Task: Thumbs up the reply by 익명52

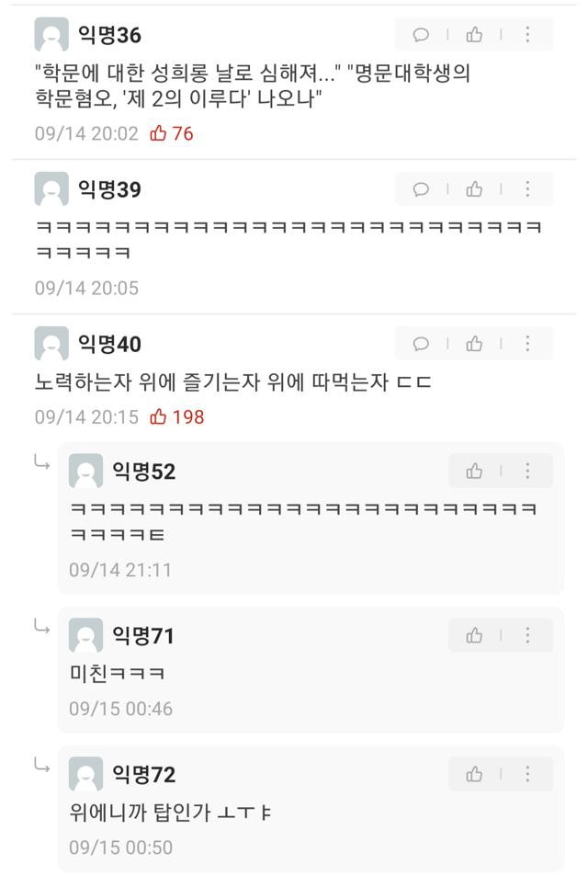Action: click(474, 471)
